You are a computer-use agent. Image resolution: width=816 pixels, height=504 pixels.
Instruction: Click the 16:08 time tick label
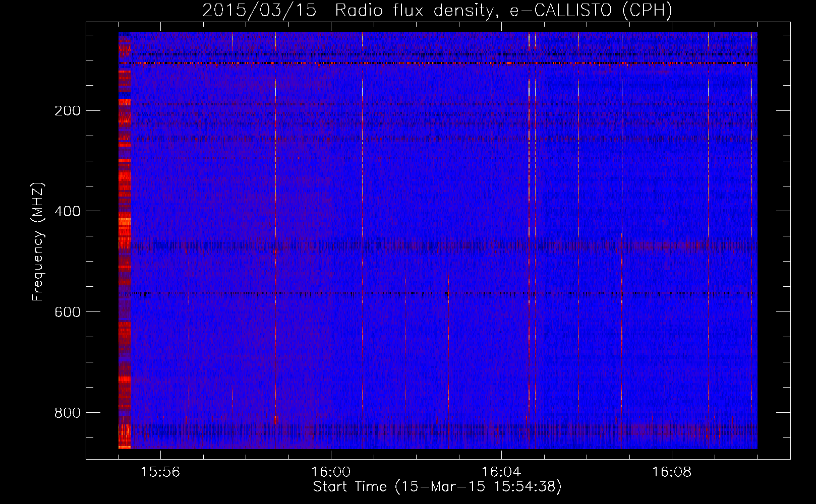pos(672,472)
